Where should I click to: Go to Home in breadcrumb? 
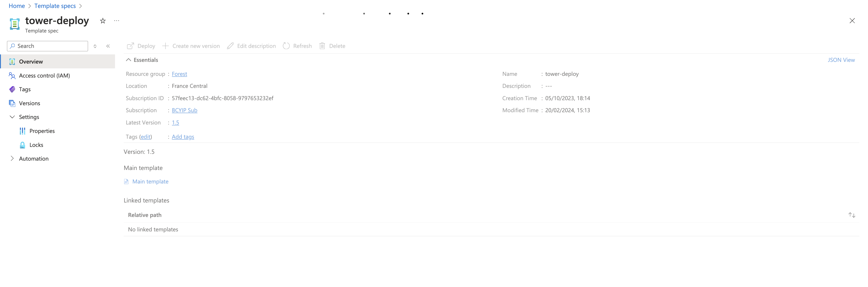[x=17, y=6]
